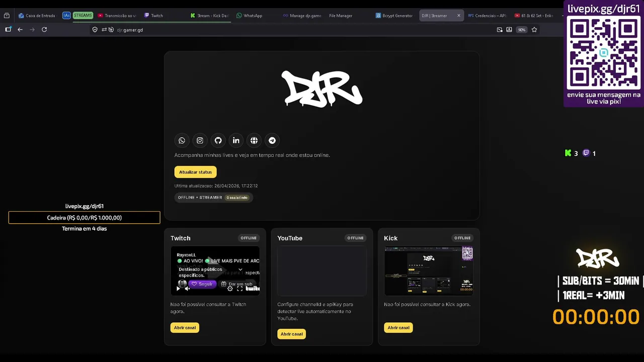The image size is (644, 362).
Task: Click the '0 assistindo' viewer count pill
Action: point(236,198)
